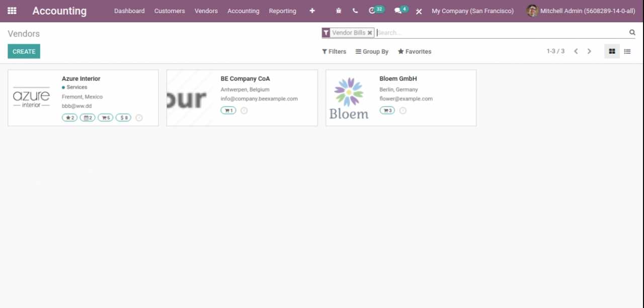Viewport: 644px width, 308px height.
Task: Open the Vendors menu
Action: (206, 11)
